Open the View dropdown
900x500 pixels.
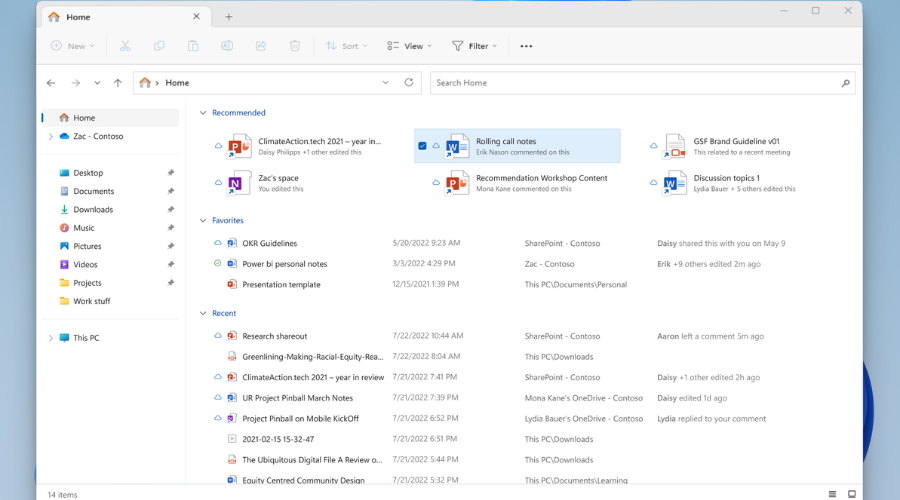click(x=409, y=46)
